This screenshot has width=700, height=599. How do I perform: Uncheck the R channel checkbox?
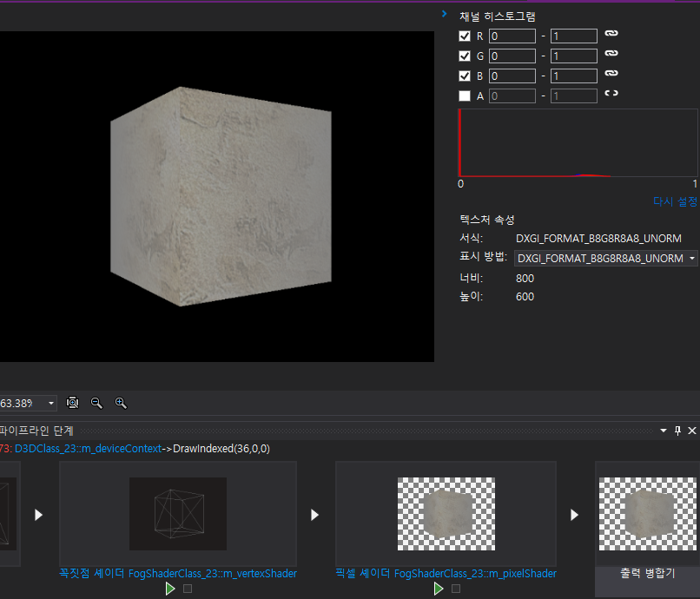[x=465, y=36]
